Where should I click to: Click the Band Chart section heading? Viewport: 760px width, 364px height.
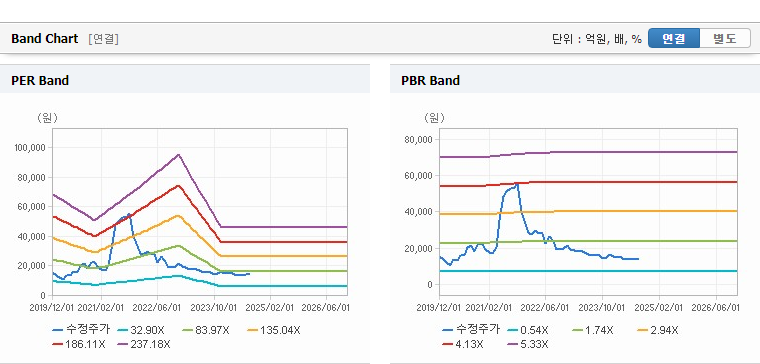pos(45,39)
